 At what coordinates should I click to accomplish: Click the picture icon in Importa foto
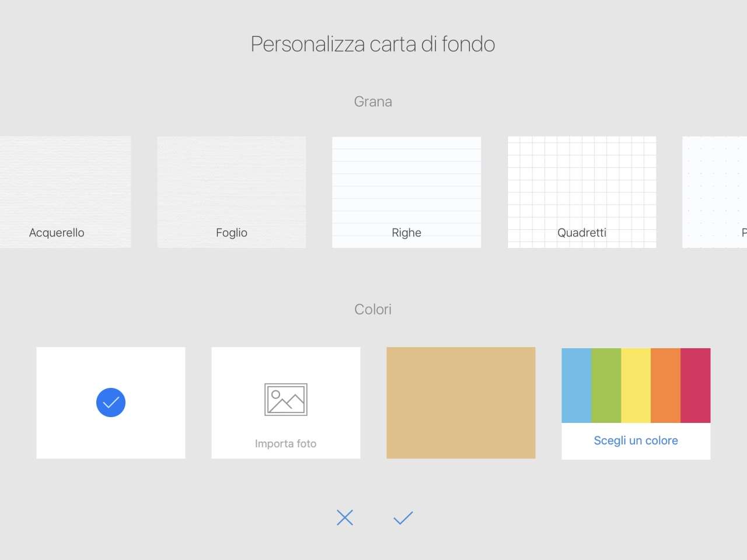(286, 400)
